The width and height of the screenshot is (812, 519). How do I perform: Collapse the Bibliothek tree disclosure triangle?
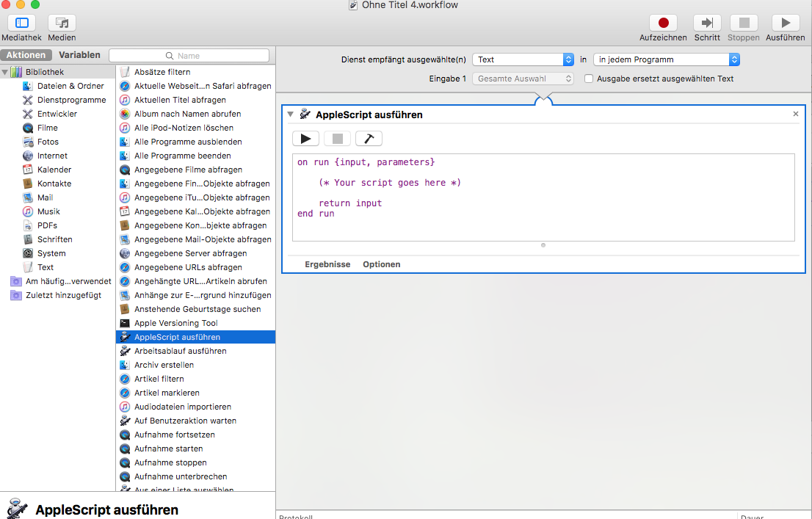[5, 72]
